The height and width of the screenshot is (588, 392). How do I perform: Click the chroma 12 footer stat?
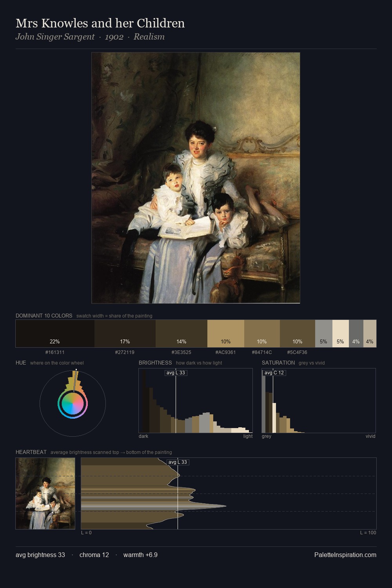(94, 555)
